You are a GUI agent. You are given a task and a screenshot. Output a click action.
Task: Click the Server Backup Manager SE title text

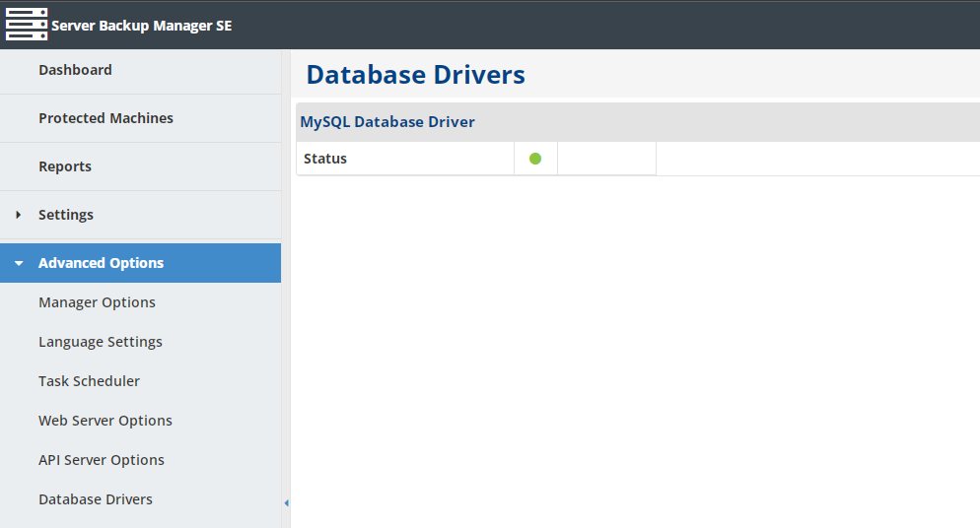pos(141,26)
